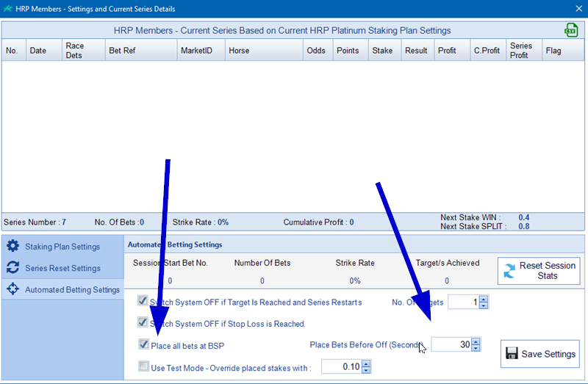This screenshot has height=384, width=588.
Task: Click the 'Strike Rate : 0%' status text
Action: pos(200,222)
